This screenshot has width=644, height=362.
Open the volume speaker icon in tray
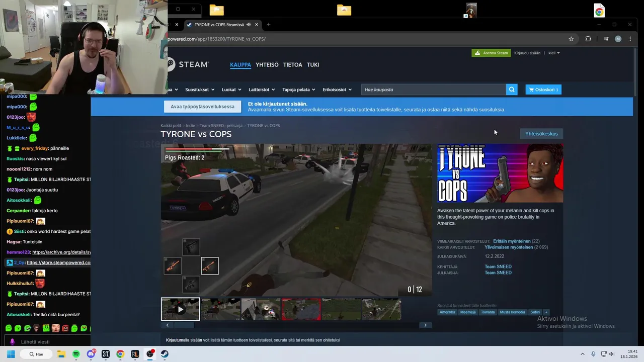(x=611, y=354)
